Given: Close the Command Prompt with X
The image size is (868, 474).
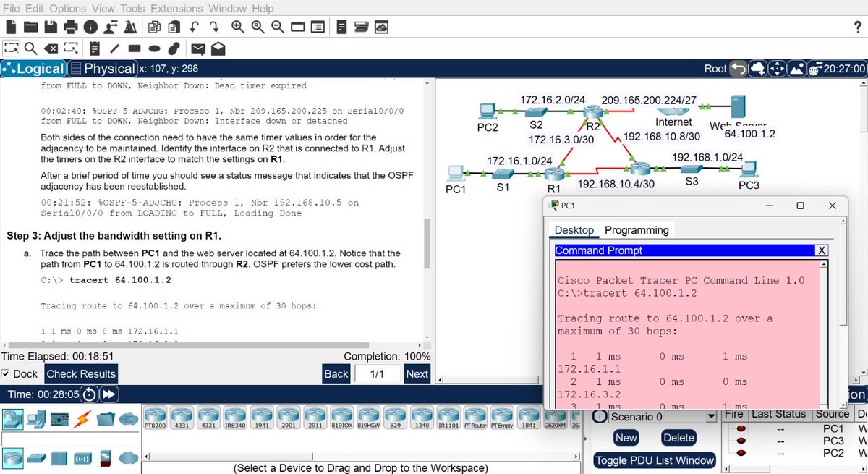Looking at the screenshot, I should [821, 250].
